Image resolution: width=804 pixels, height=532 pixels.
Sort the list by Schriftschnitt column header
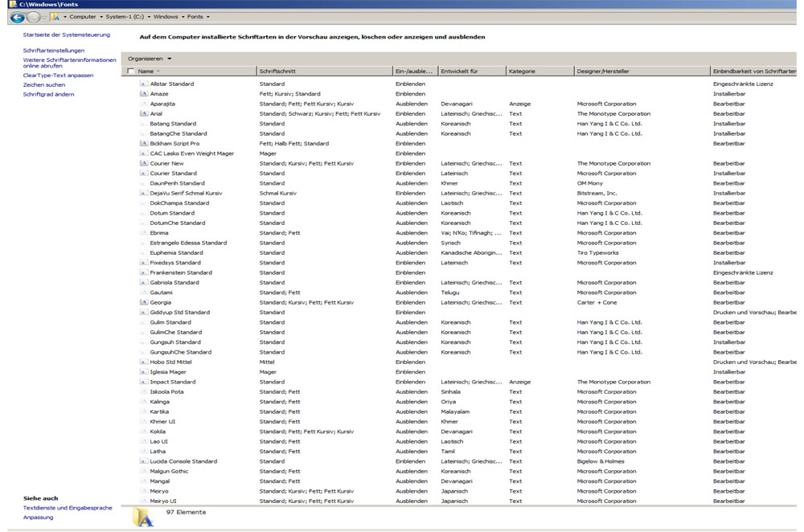point(277,72)
